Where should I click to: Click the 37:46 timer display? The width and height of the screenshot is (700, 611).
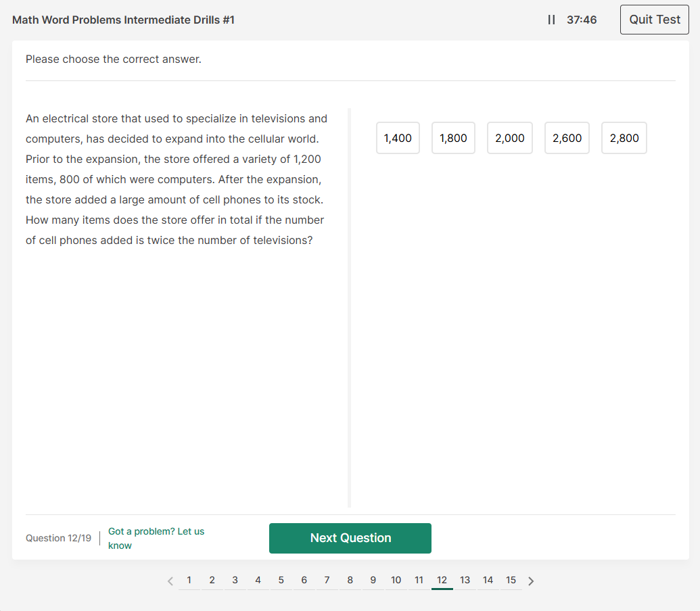[x=582, y=20]
